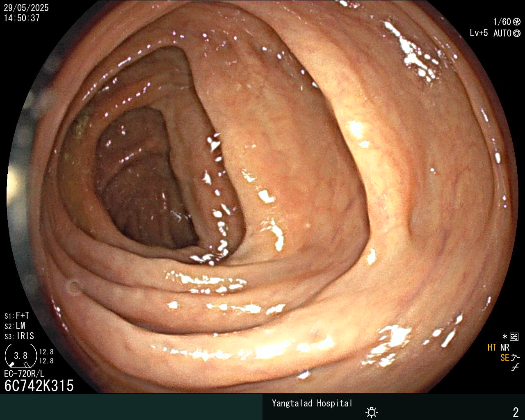Viewport: 525px width, 420px height.
Task: Click the tone curve icon below SE
Action: [515, 367]
